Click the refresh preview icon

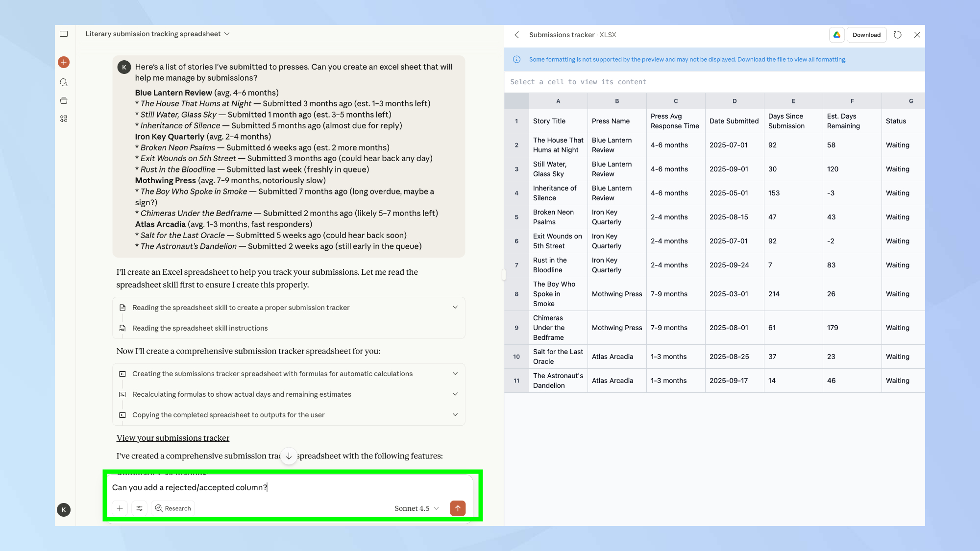tap(897, 35)
